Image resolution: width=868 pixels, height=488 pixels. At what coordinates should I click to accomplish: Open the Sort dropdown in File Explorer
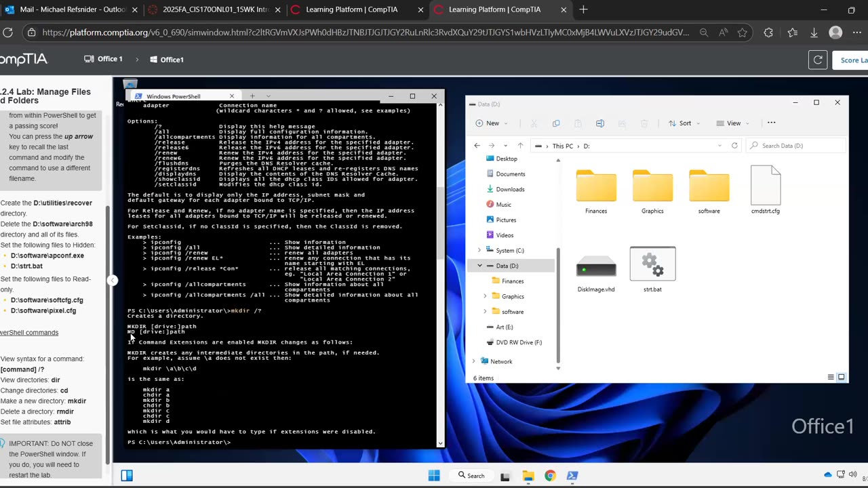point(684,123)
